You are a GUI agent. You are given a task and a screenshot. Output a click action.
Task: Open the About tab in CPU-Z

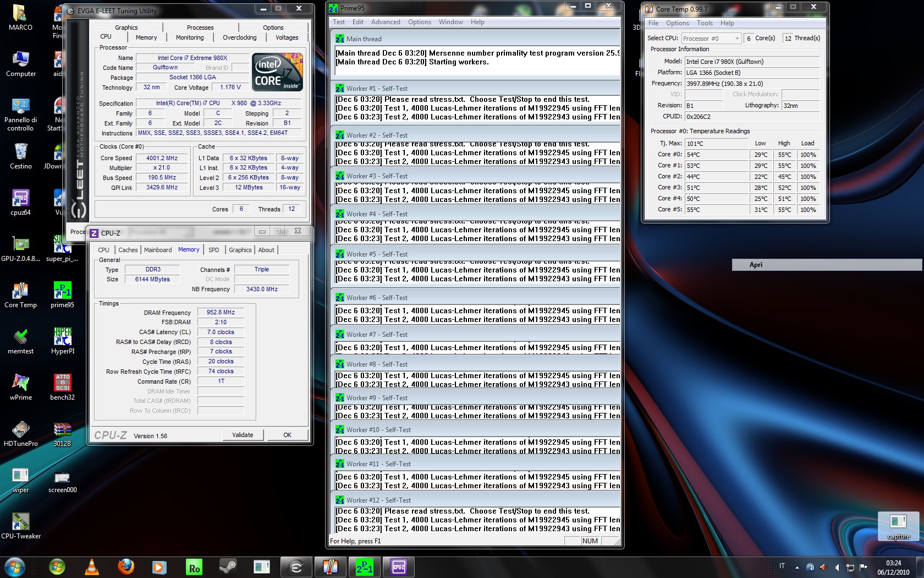point(266,250)
